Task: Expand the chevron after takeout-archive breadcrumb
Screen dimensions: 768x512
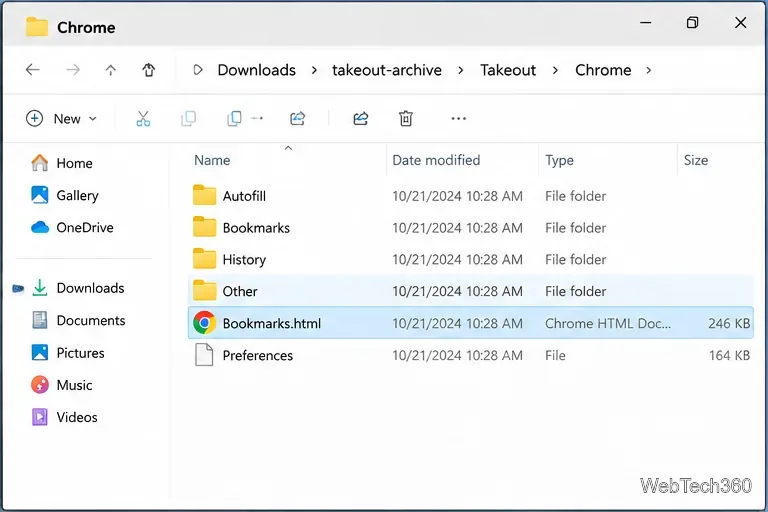Action: (460, 71)
